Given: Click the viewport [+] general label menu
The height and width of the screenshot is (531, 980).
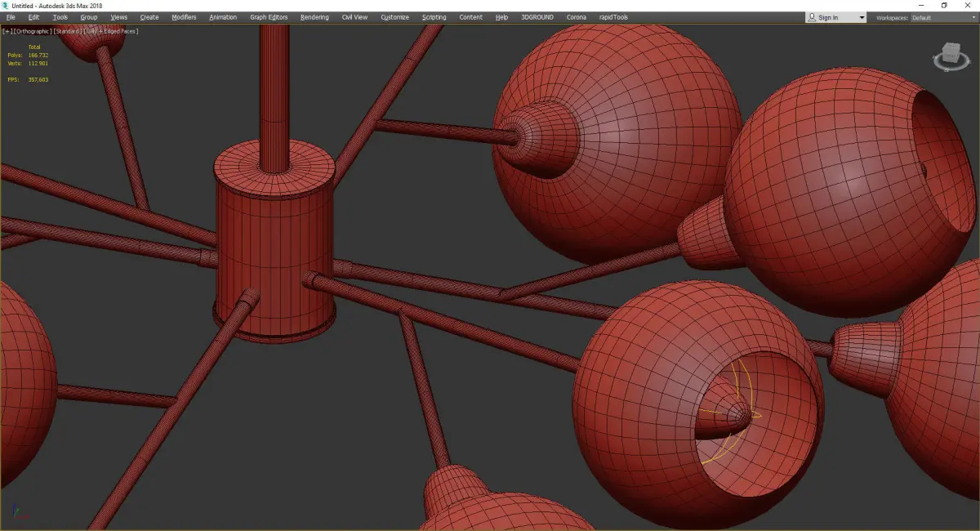Looking at the screenshot, I should (7, 31).
